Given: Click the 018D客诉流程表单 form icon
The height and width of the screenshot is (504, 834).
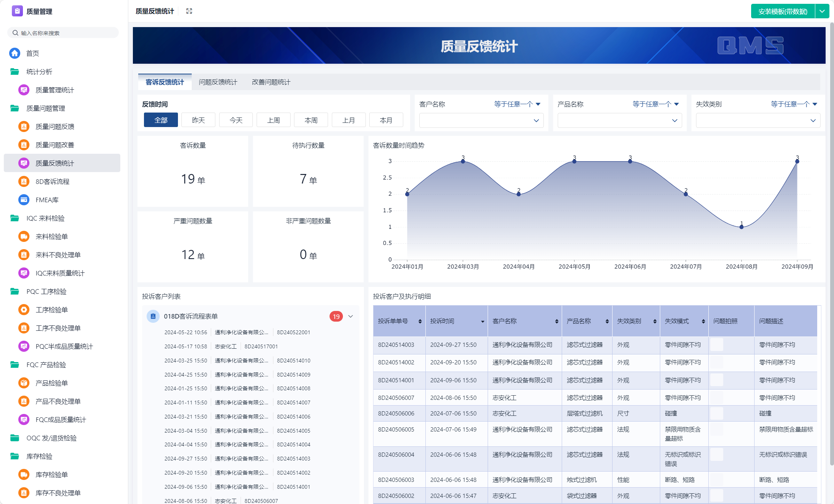Looking at the screenshot, I should (153, 316).
